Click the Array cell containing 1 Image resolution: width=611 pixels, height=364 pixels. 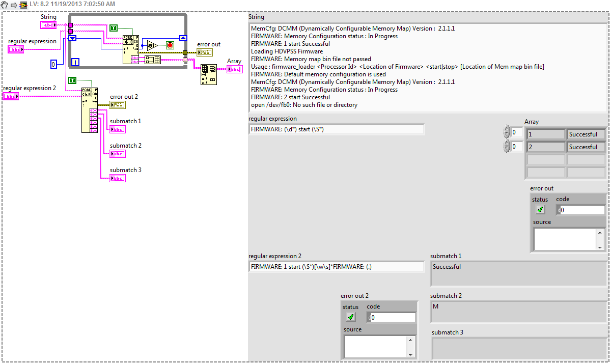click(x=546, y=134)
